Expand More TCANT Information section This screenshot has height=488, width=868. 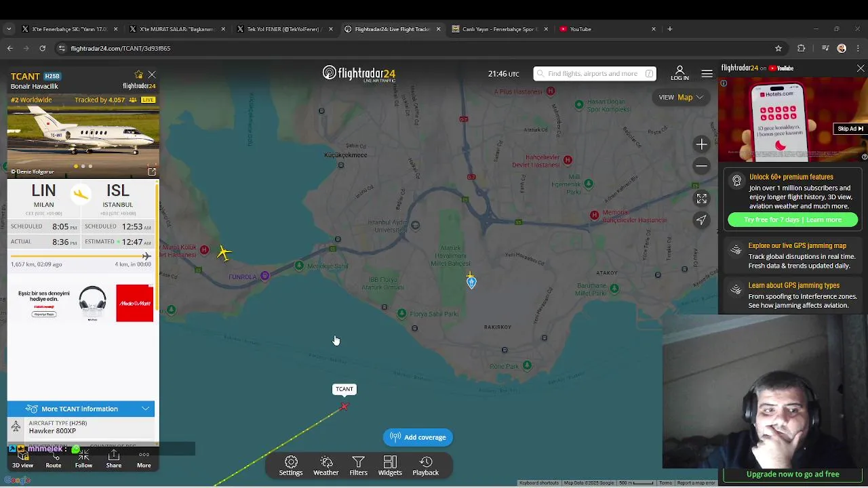tap(81, 409)
